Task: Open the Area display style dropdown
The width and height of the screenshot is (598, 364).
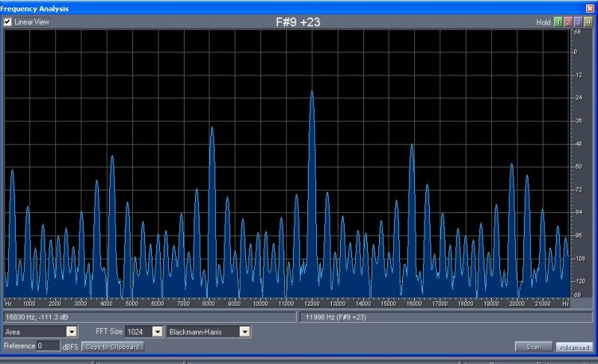Action: [x=72, y=332]
